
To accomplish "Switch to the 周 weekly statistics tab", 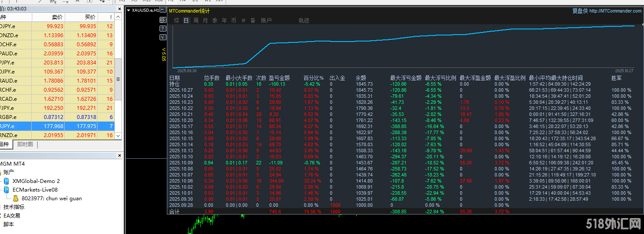I will (x=196, y=20).
